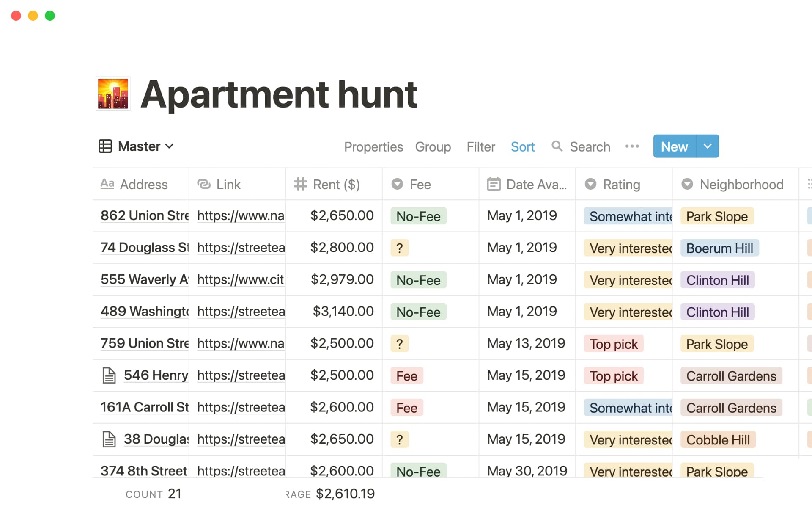Image resolution: width=812 pixels, height=508 pixels.
Task: Open the Sort options
Action: point(523,146)
